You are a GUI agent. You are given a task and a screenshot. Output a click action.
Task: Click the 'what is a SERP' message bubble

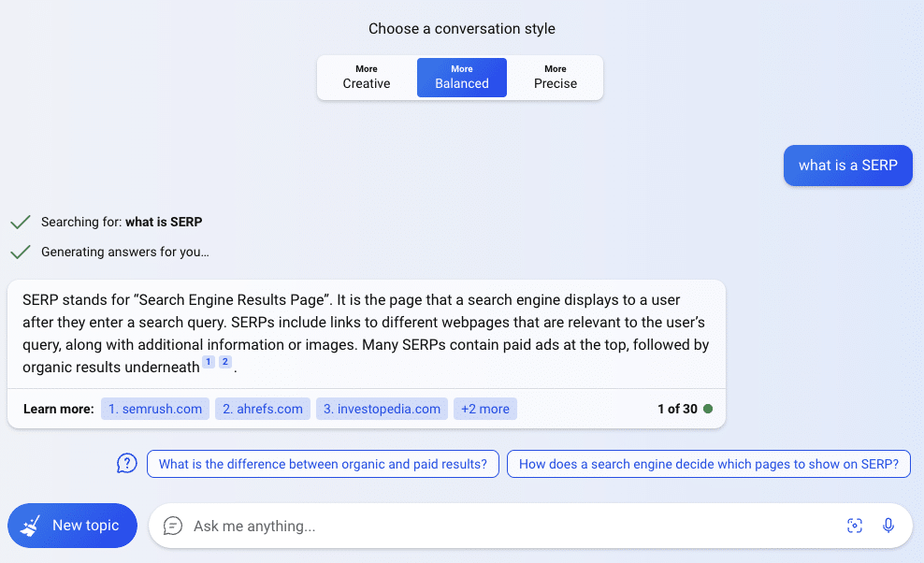click(848, 166)
